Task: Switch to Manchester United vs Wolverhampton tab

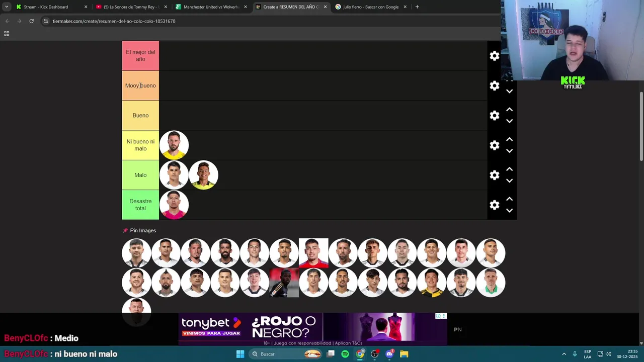Action: coord(211,7)
